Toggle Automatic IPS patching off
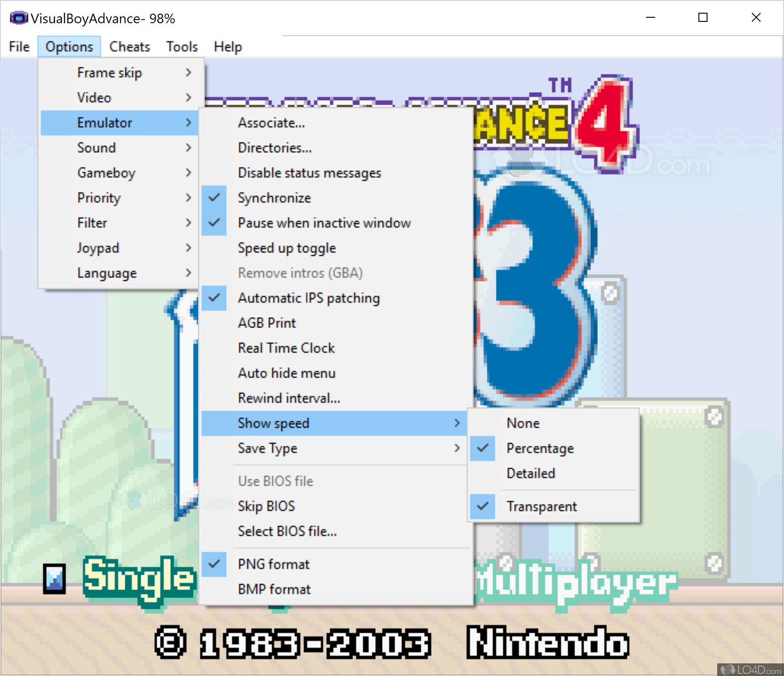The height and width of the screenshot is (676, 784). pos(308,298)
